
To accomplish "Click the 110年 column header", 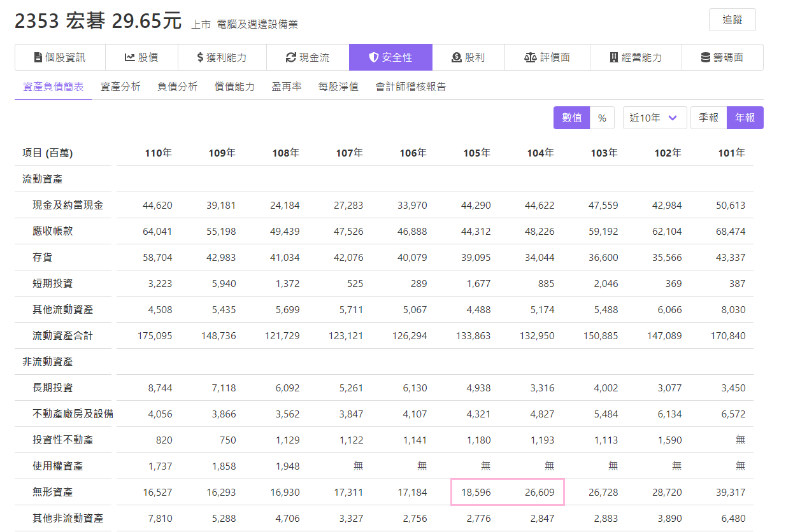I will pos(159,153).
